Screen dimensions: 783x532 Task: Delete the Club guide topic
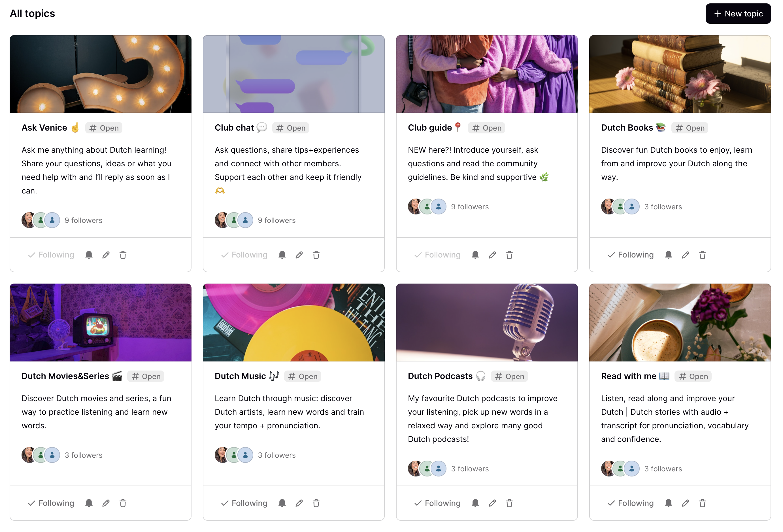pyautogui.click(x=509, y=255)
